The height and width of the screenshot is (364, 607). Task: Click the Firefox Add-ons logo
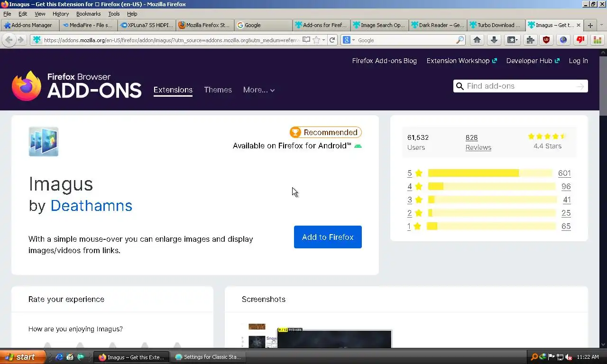pos(76,85)
